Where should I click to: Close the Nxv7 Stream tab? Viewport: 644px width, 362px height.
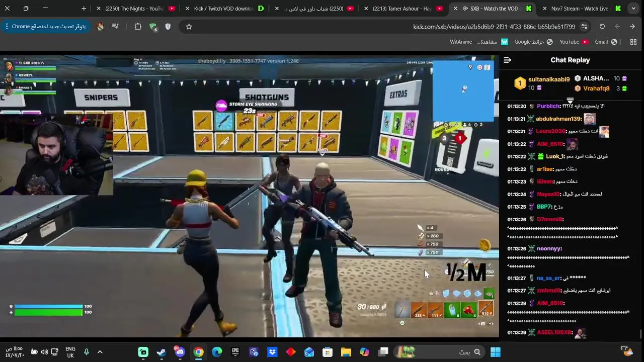(x=544, y=9)
